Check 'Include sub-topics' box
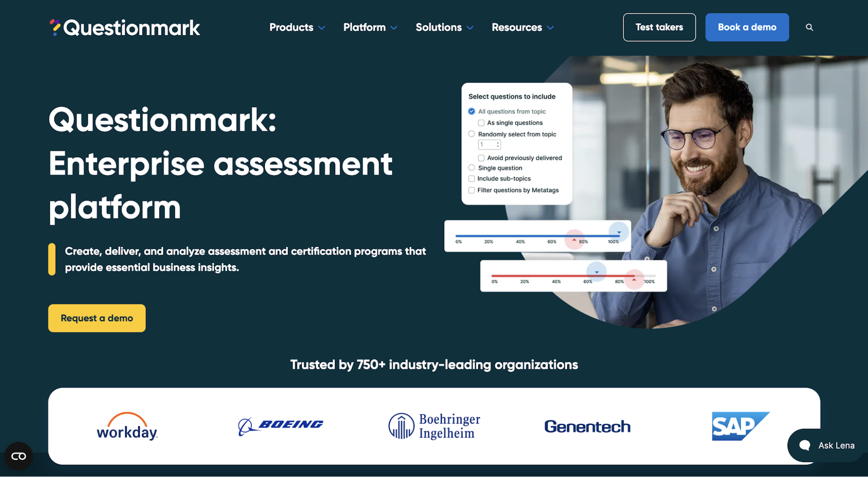The image size is (868, 477). click(x=472, y=179)
